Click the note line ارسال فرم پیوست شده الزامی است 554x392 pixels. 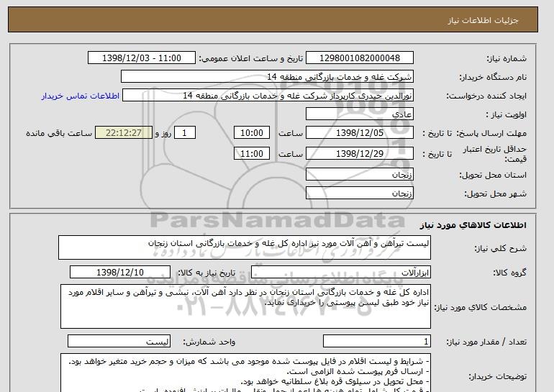(x=358, y=372)
